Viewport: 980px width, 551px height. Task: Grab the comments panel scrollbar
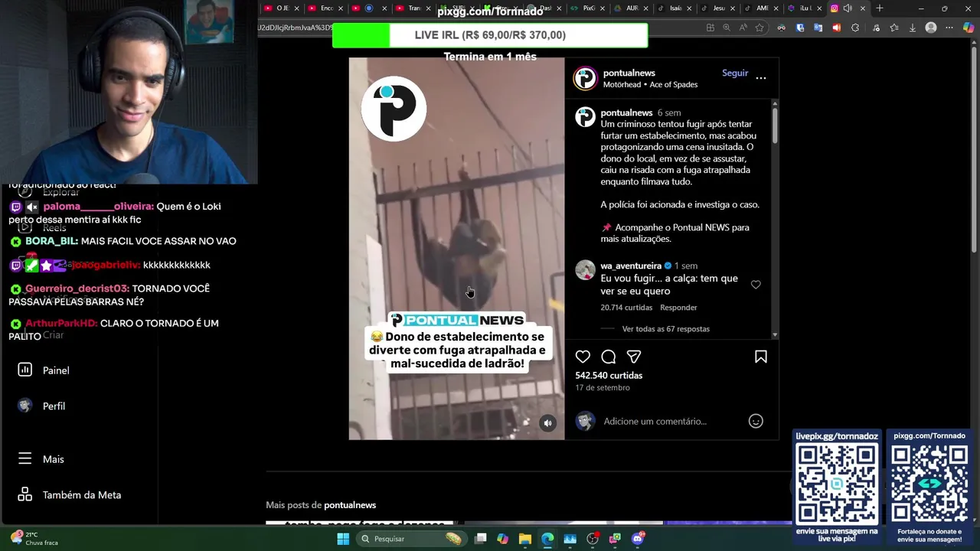(x=775, y=125)
